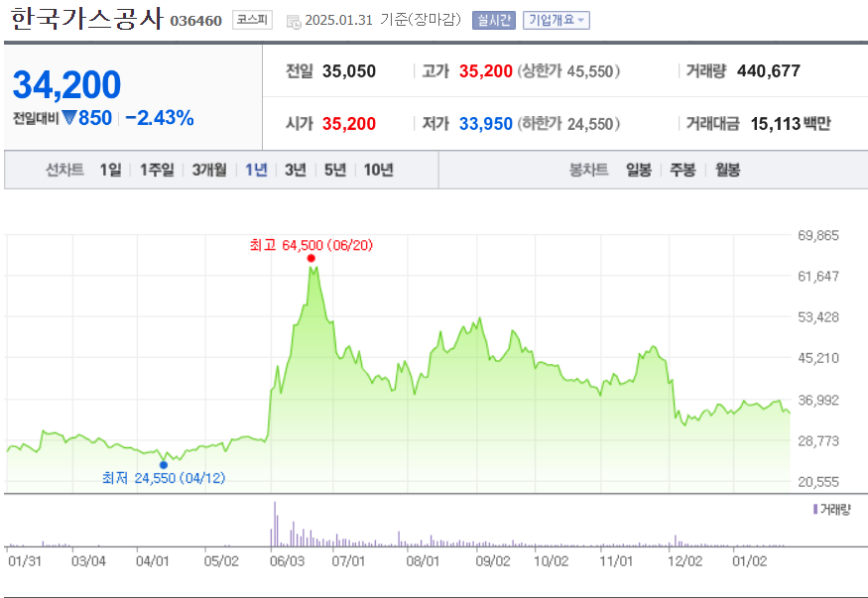Click the stock code 036460
Image resolution: width=868 pixels, height=598 pixels.
point(196,21)
